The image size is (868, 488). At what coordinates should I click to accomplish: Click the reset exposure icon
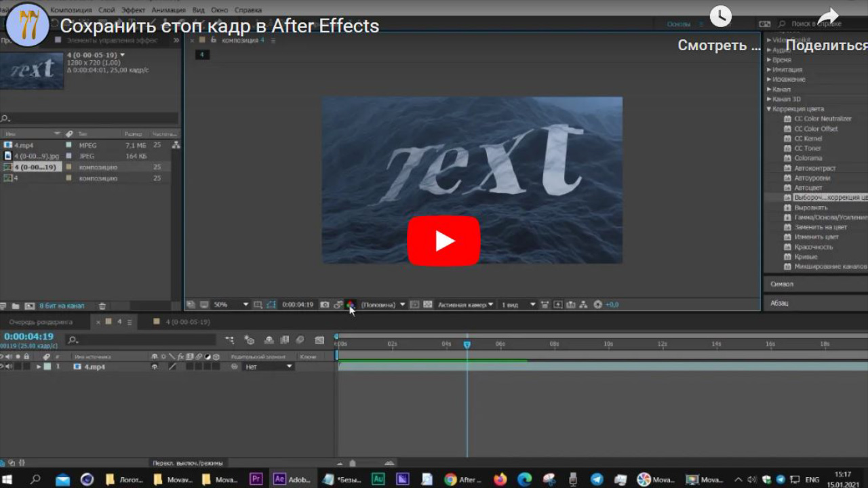click(x=597, y=305)
